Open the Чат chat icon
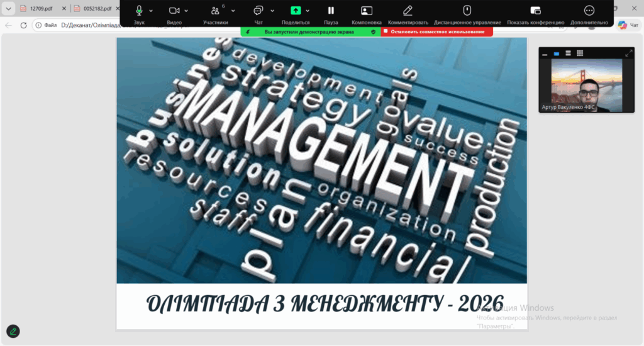Viewport: 644px width, 346px height. [258, 11]
